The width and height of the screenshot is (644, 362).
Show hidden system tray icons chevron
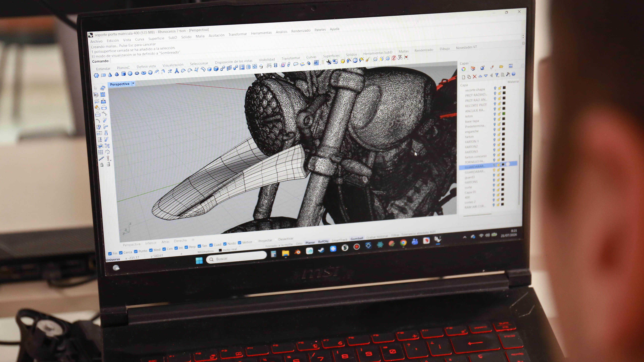click(465, 237)
